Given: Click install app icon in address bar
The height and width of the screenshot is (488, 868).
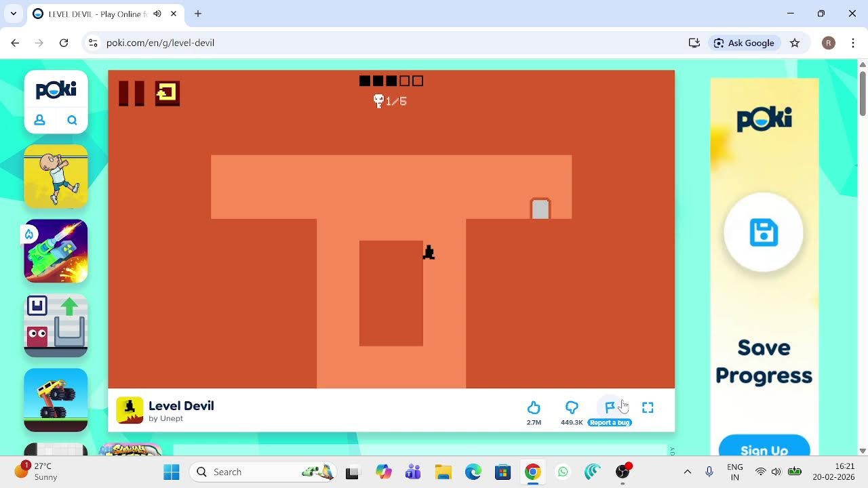Looking at the screenshot, I should pyautogui.click(x=694, y=43).
